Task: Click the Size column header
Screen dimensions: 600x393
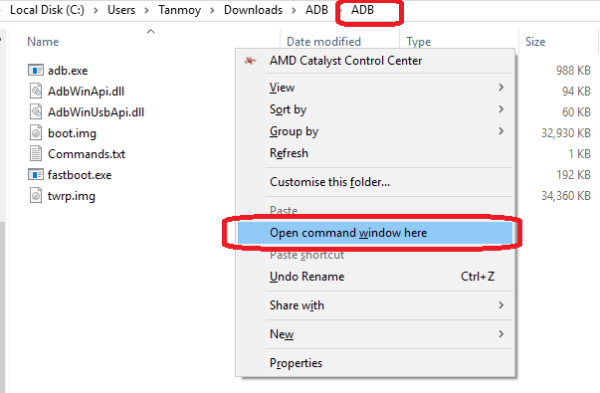Action: tap(535, 41)
